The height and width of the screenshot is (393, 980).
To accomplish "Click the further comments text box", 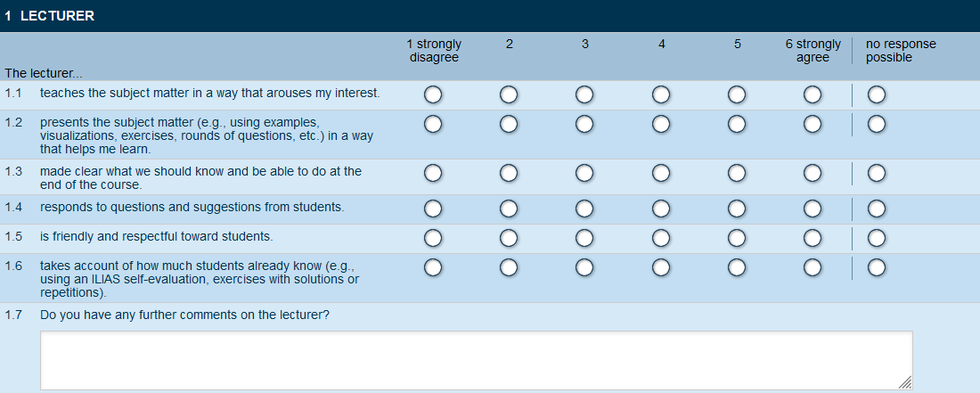I will [476, 360].
